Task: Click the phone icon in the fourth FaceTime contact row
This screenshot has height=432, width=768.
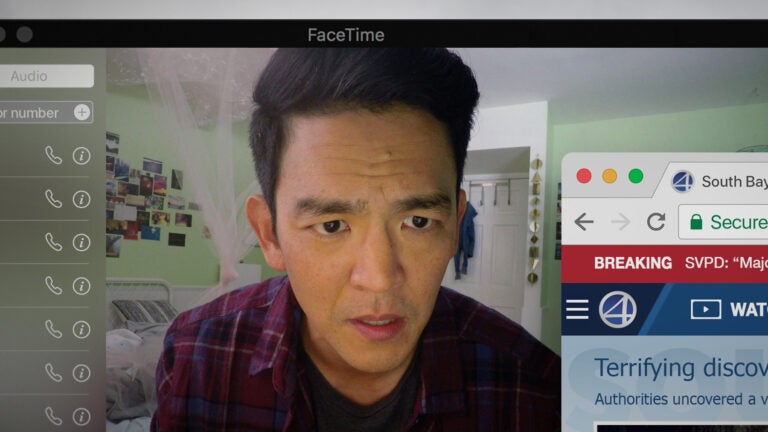Action: pos(53,286)
